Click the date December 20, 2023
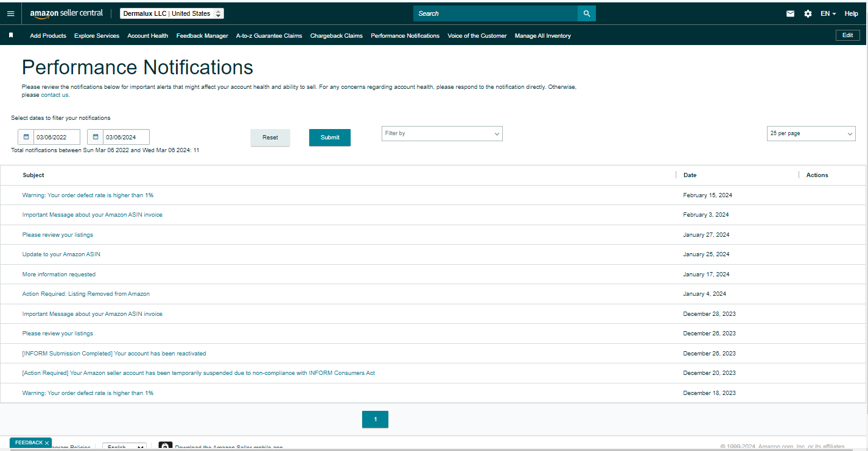 710,373
